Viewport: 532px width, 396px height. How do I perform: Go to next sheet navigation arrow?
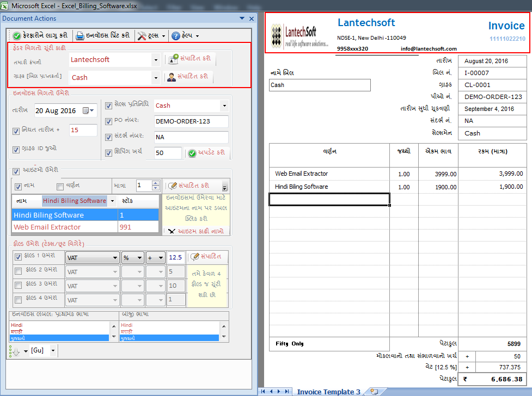click(x=279, y=391)
